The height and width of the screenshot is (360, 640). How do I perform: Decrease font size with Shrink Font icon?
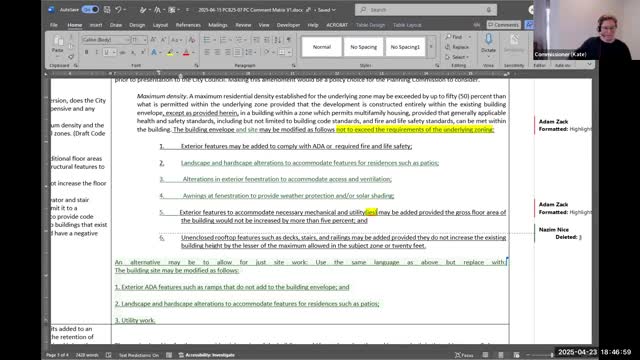(163, 40)
